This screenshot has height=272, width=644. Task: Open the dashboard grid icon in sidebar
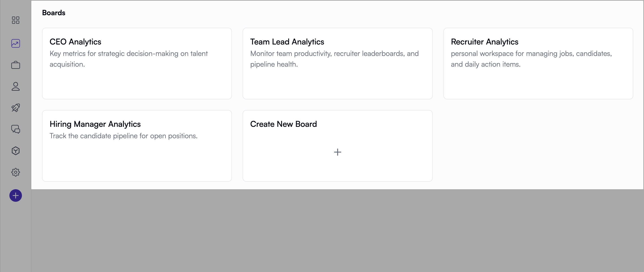(x=15, y=20)
